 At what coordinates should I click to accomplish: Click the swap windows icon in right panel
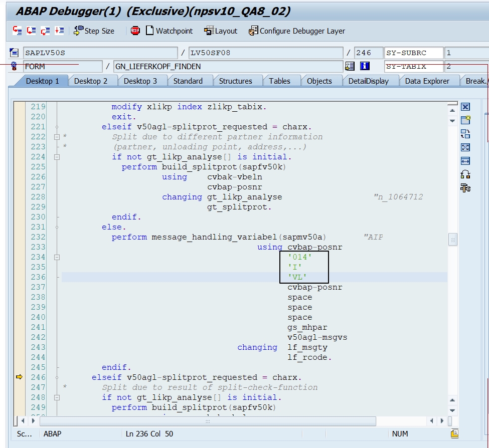tap(465, 134)
